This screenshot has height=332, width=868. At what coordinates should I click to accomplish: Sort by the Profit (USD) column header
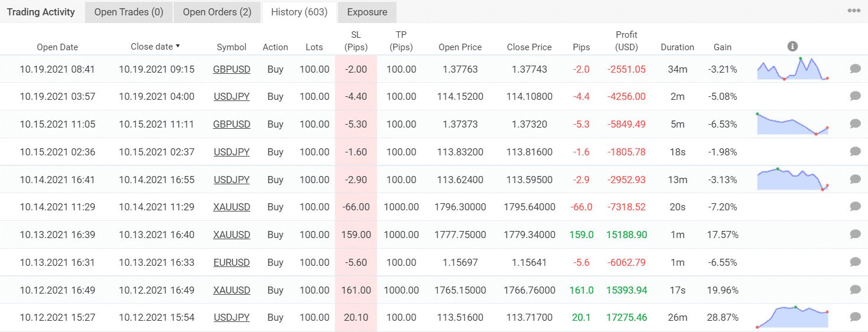[626, 41]
